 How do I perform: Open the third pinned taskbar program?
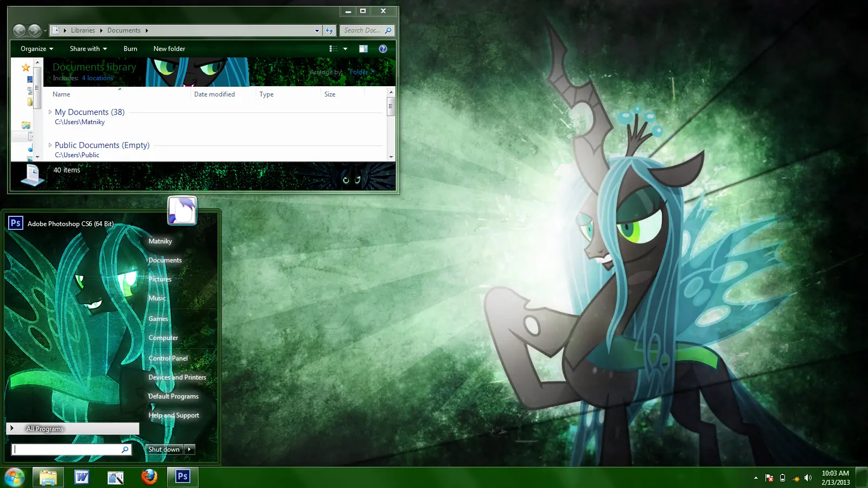click(116, 477)
